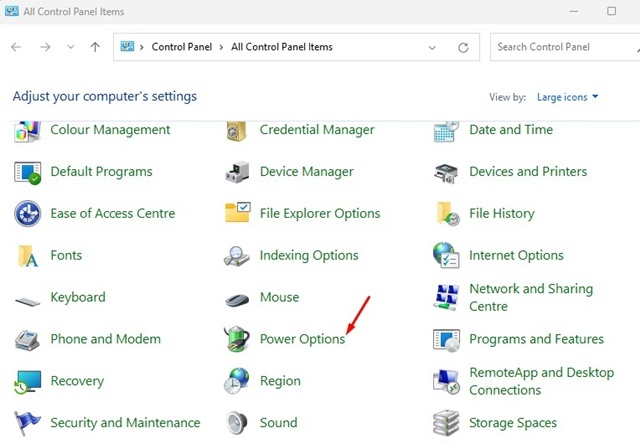This screenshot has height=443, width=640.
Task: Open Phone and Modem link
Action: (105, 339)
